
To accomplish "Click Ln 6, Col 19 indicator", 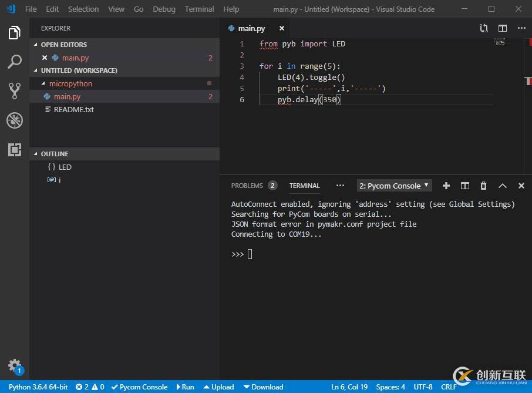I will [349, 387].
